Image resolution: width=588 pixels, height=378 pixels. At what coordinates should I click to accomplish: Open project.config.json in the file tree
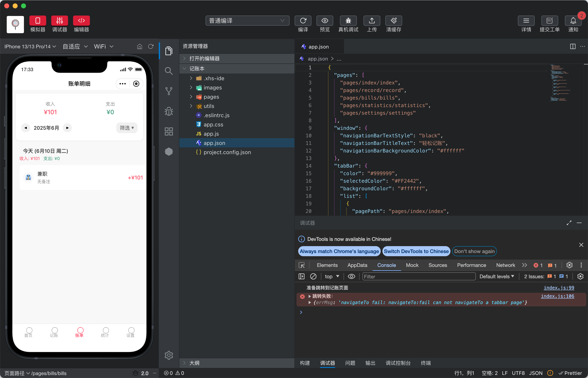pos(237,152)
